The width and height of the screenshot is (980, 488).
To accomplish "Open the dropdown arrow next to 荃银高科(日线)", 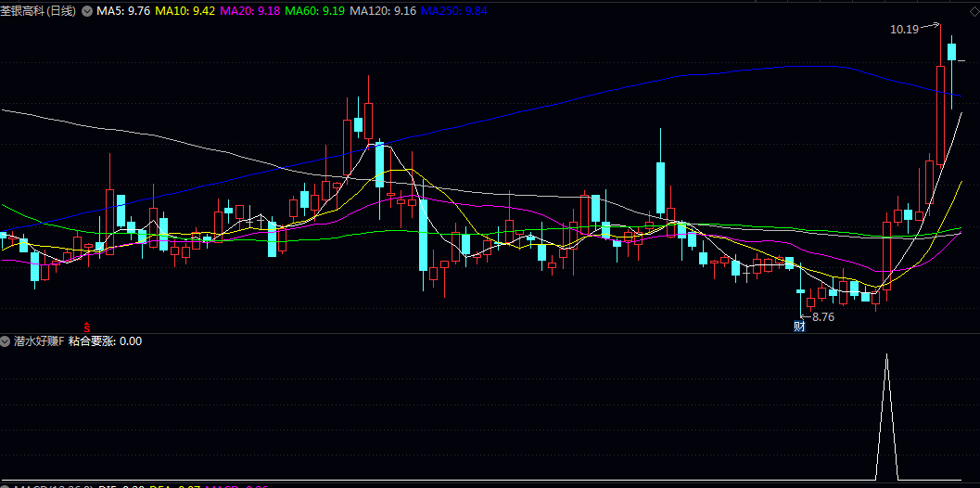I will coord(87,11).
